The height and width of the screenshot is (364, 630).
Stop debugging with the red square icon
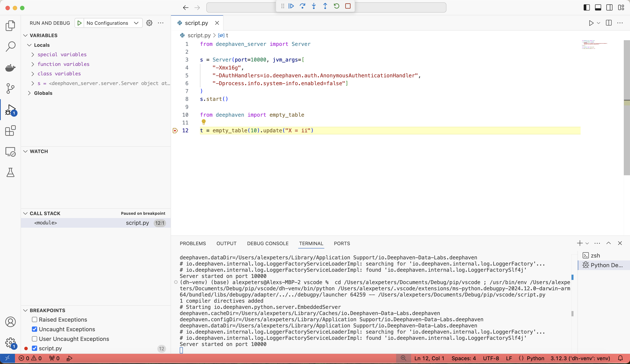pos(348,6)
